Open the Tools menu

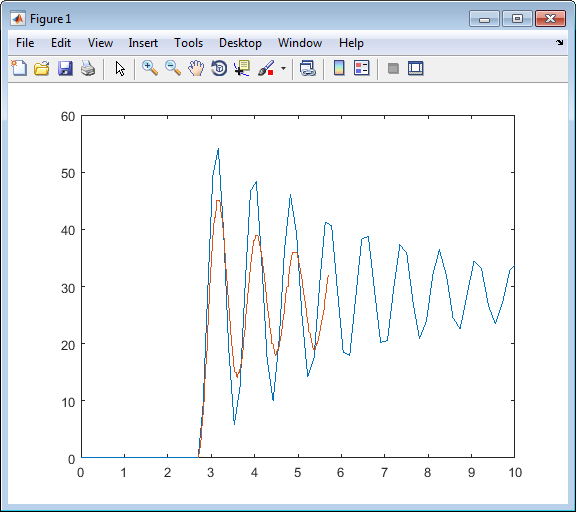pos(188,43)
